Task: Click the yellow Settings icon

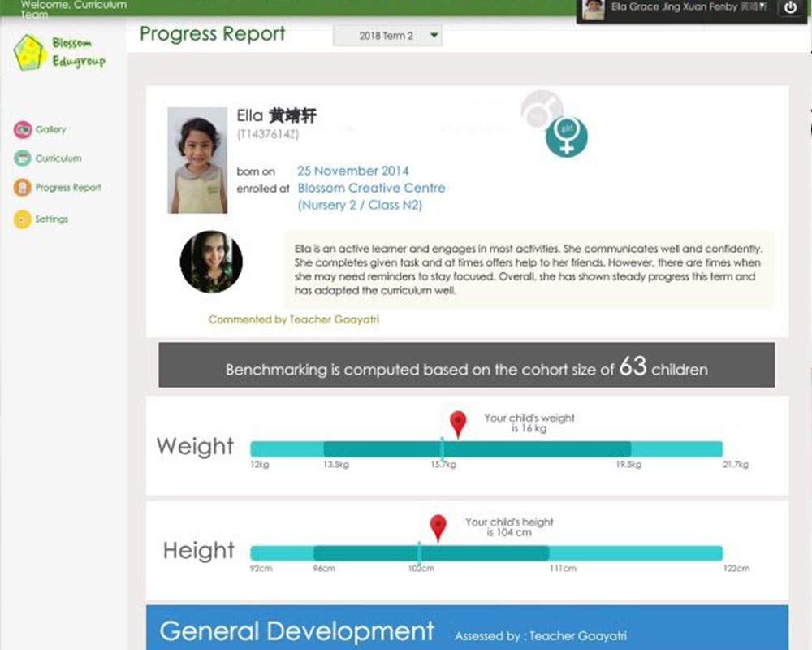Action: 22,219
